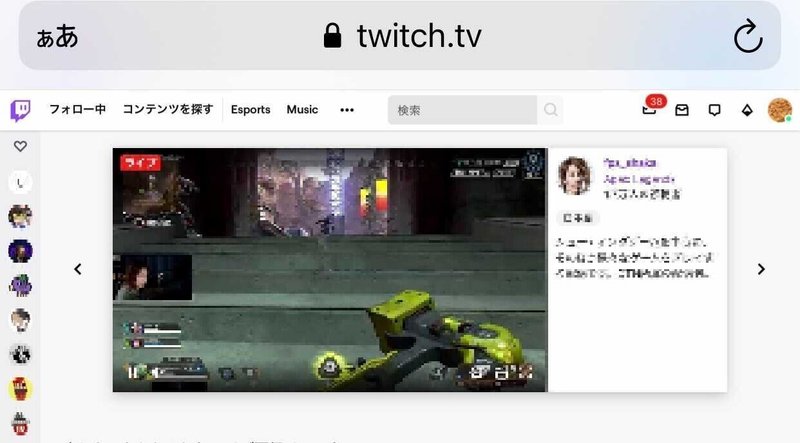Open the envelope messages icon

click(x=682, y=110)
